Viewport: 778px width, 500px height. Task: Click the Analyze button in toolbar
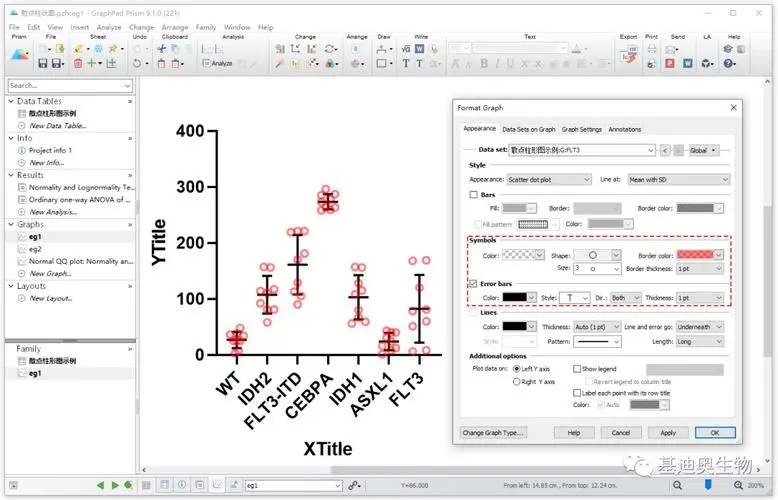tap(218, 63)
